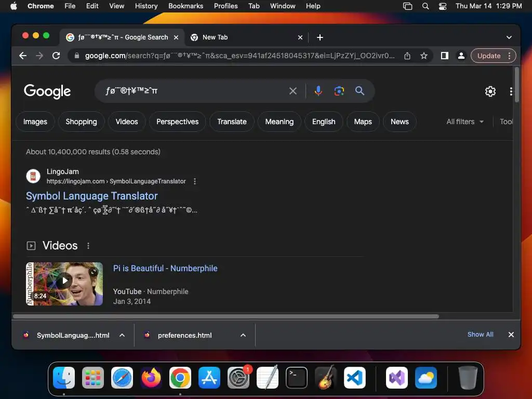532x399 pixels.
Task: Close the New Tab tab
Action: click(x=300, y=37)
